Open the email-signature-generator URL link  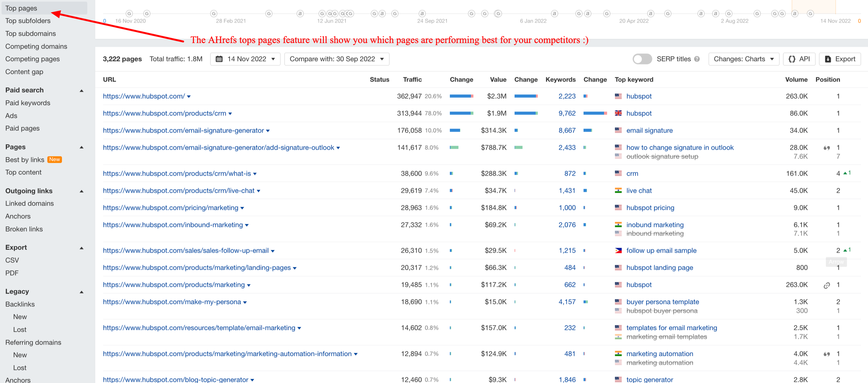coord(183,130)
